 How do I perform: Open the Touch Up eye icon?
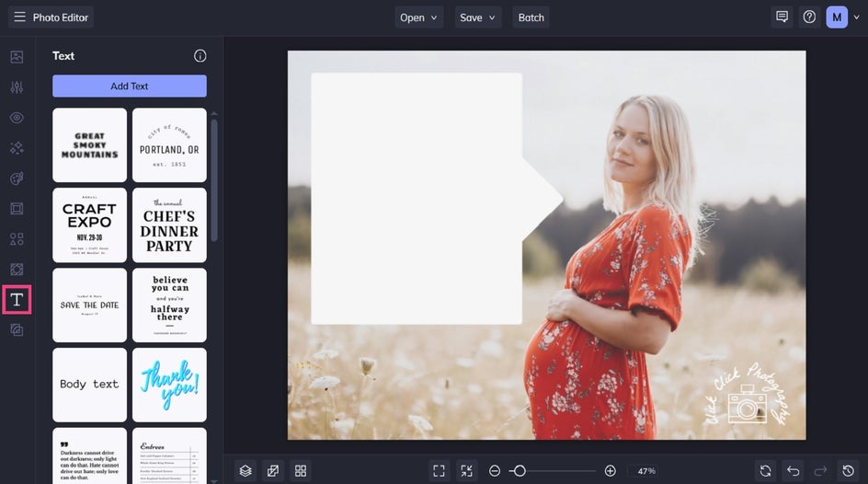17,118
